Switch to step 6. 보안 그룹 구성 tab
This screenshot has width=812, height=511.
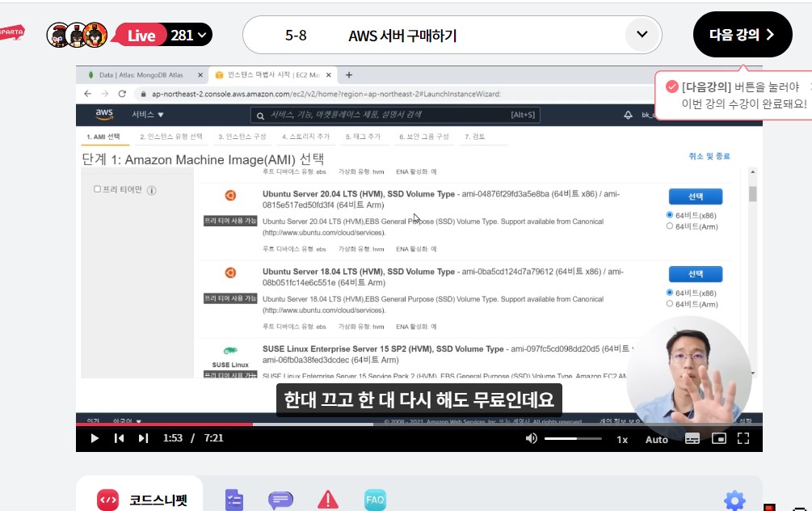coord(423,137)
